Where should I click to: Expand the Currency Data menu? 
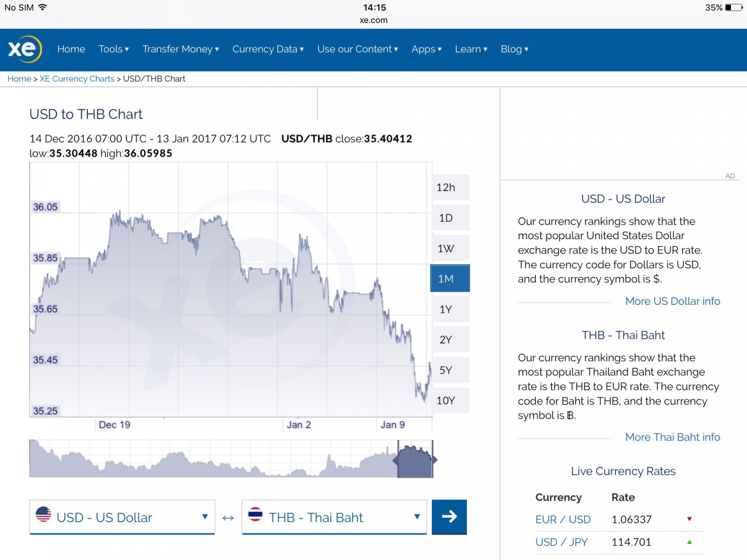tap(268, 49)
